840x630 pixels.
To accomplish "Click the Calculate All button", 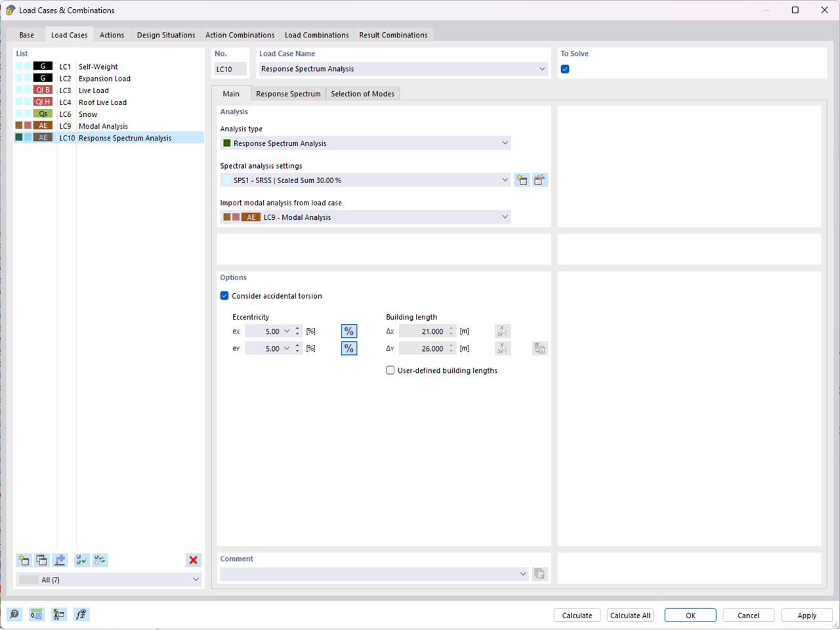I will tap(629, 615).
